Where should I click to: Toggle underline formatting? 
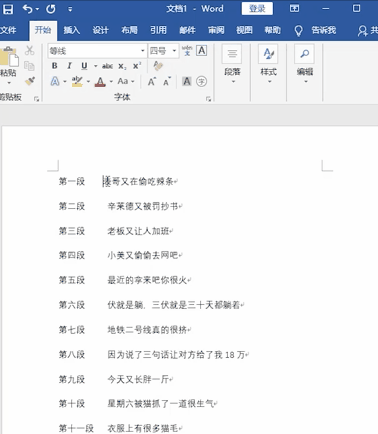pyautogui.click(x=84, y=66)
